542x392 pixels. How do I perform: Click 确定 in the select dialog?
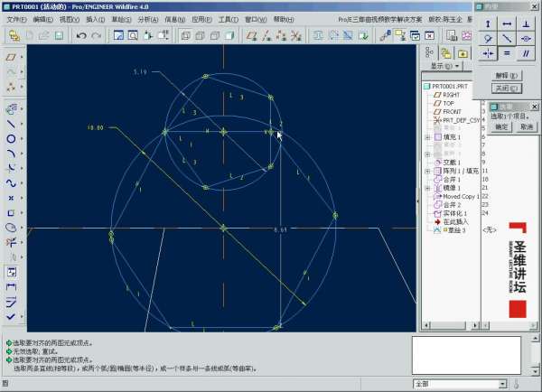[501, 126]
